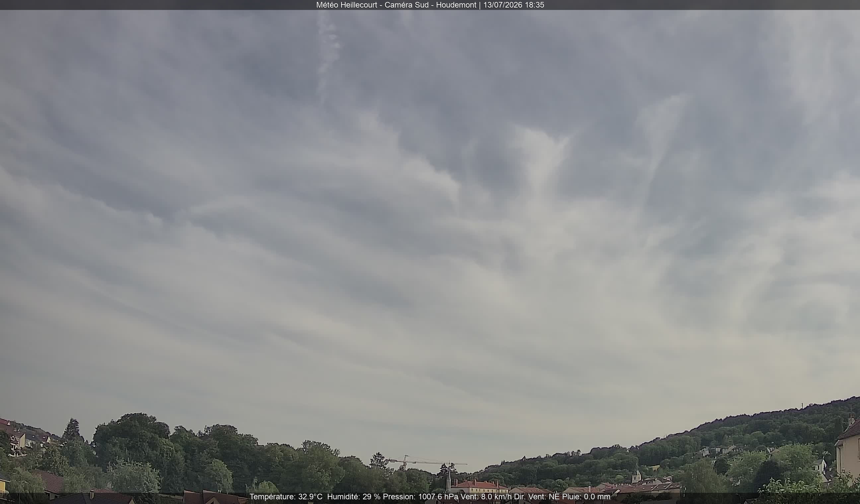Click the "Météo Heillecourt" title text
The image size is (860, 504).
(x=346, y=5)
